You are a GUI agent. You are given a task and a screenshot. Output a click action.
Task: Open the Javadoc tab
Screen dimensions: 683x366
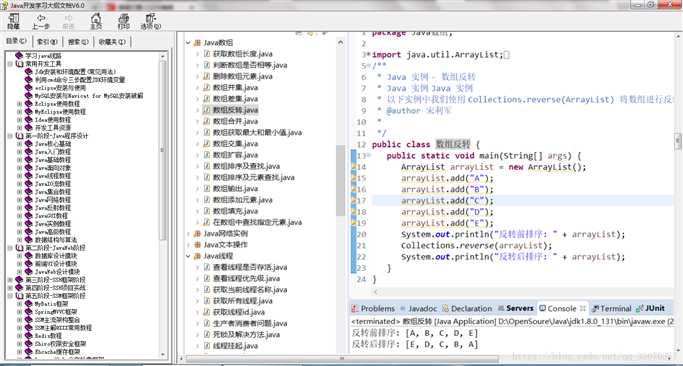419,308
